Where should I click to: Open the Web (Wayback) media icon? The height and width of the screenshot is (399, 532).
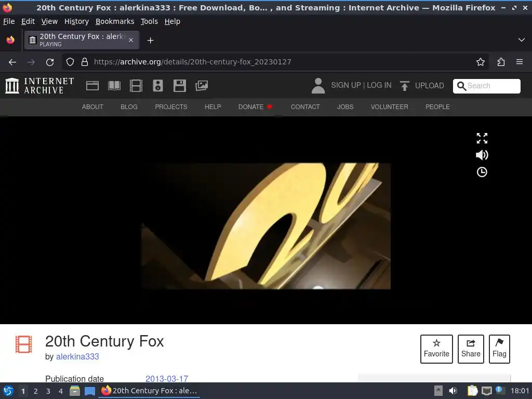click(x=92, y=86)
